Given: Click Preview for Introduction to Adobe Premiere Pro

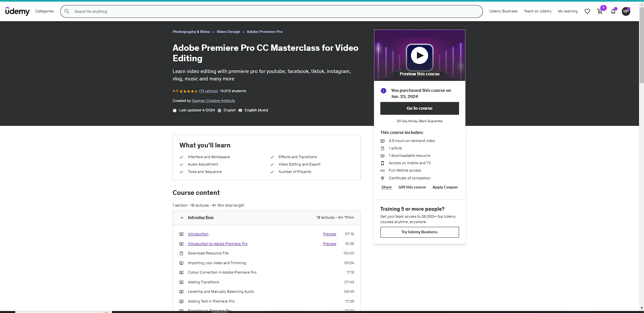Looking at the screenshot, I should 330,244.
